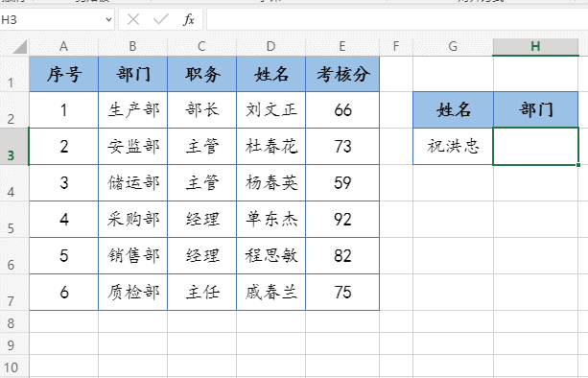
Task: Select column C header
Action: (x=201, y=47)
